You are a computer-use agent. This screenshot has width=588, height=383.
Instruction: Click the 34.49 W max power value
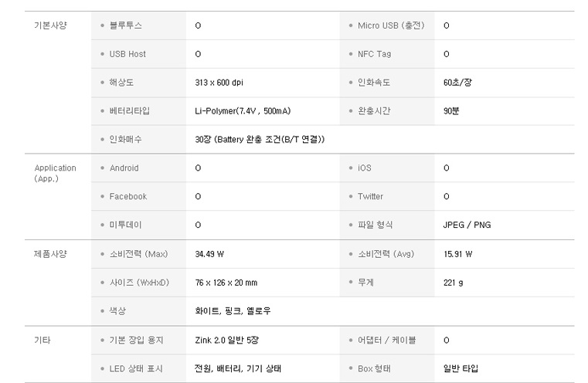[210, 253]
